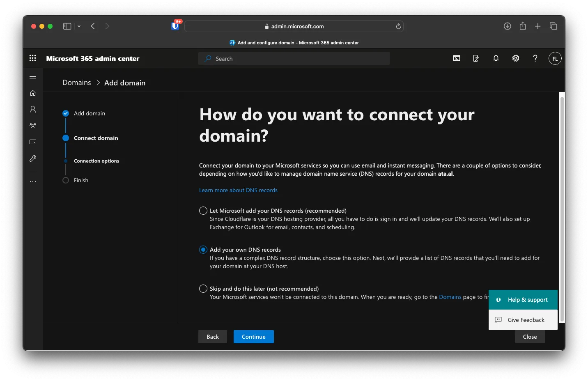Click the Safari address bar
This screenshot has height=381, width=588.
(x=294, y=26)
